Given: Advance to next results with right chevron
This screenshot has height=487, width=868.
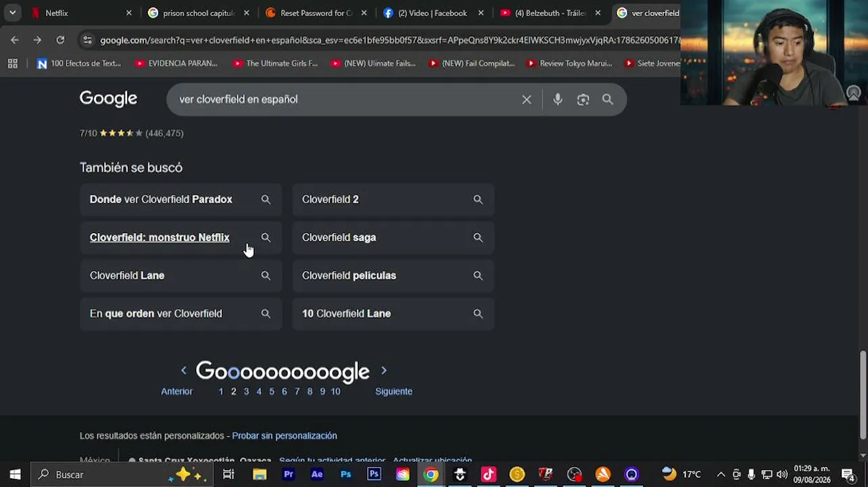Looking at the screenshot, I should click(x=384, y=371).
